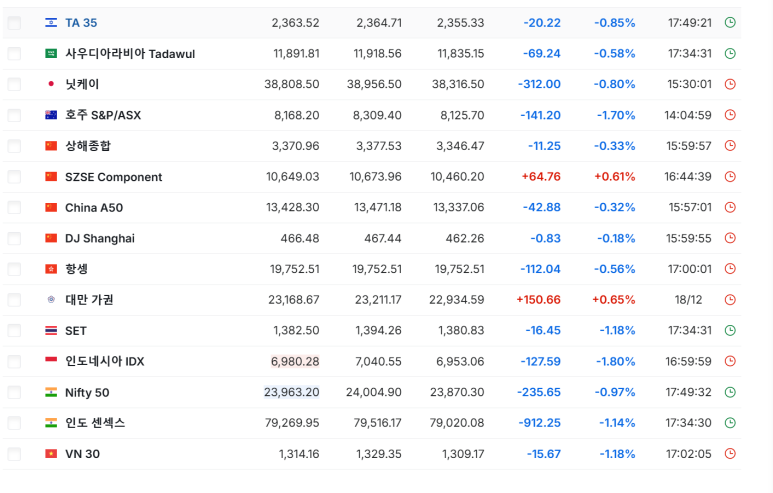
Task: Check the box for 사우디아라비아 Tadawul
Action: (x=14, y=53)
